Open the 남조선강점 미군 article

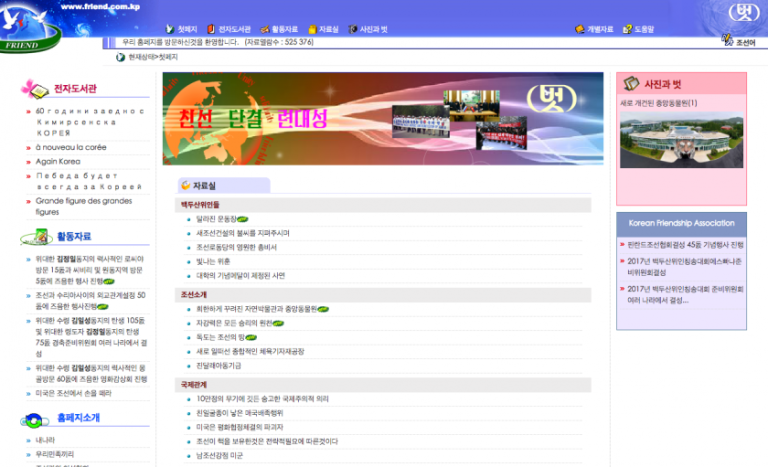219,456
